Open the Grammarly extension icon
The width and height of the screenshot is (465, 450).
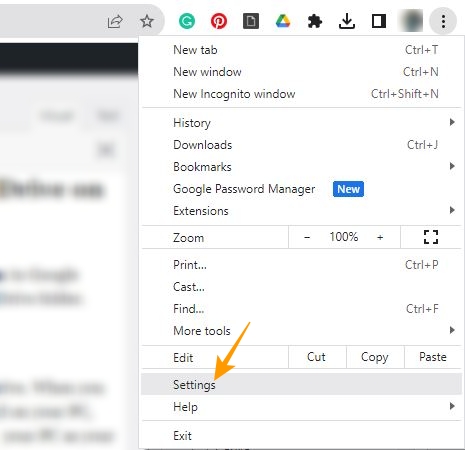(187, 22)
